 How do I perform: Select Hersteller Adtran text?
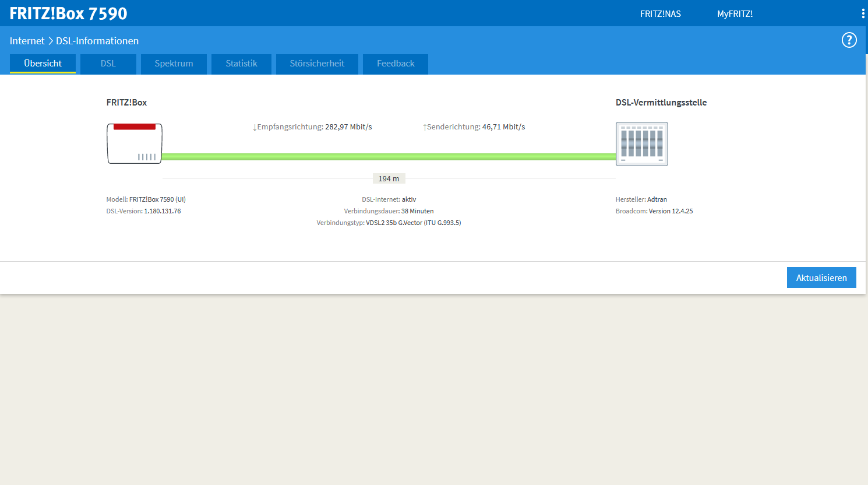tap(641, 199)
